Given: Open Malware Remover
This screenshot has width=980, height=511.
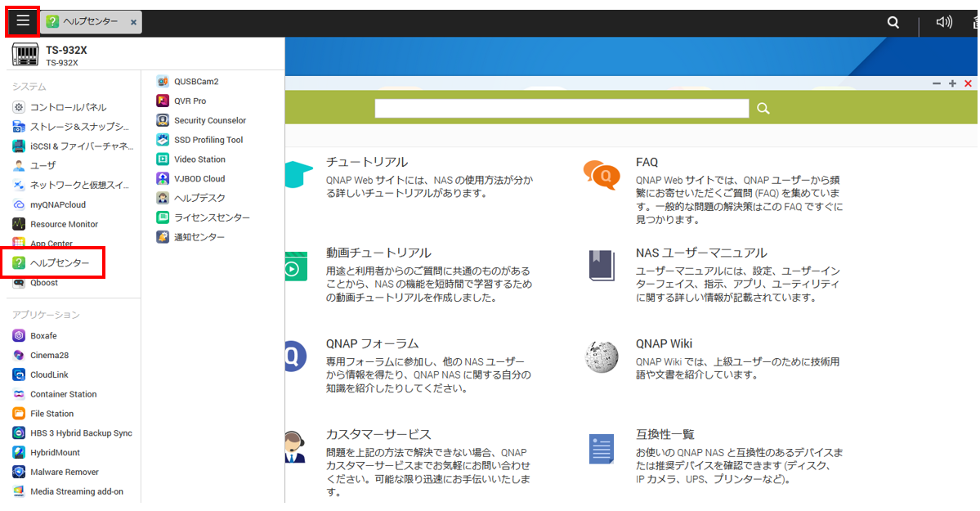Looking at the screenshot, I should [x=56, y=472].
